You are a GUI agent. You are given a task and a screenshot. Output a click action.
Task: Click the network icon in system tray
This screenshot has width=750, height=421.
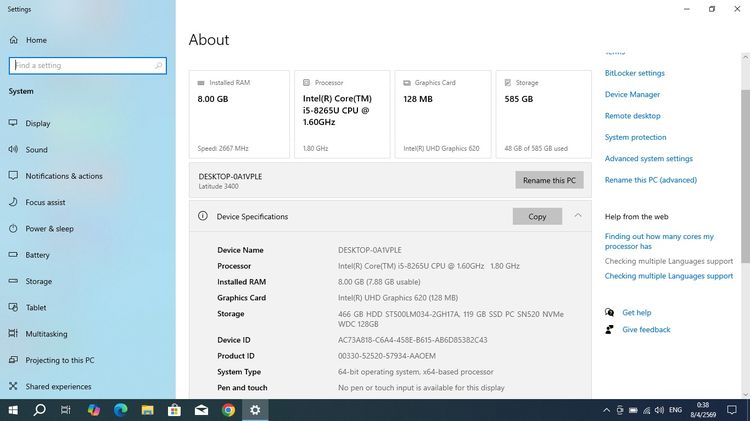tap(646, 410)
